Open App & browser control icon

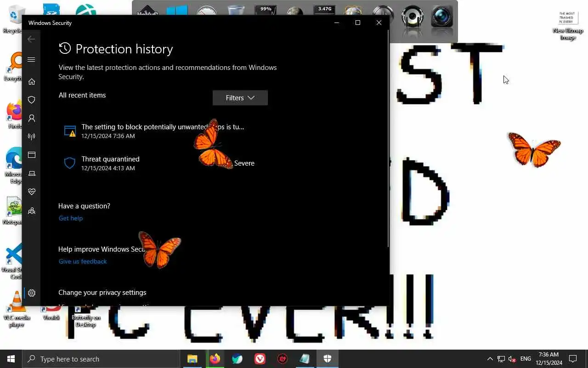32,155
